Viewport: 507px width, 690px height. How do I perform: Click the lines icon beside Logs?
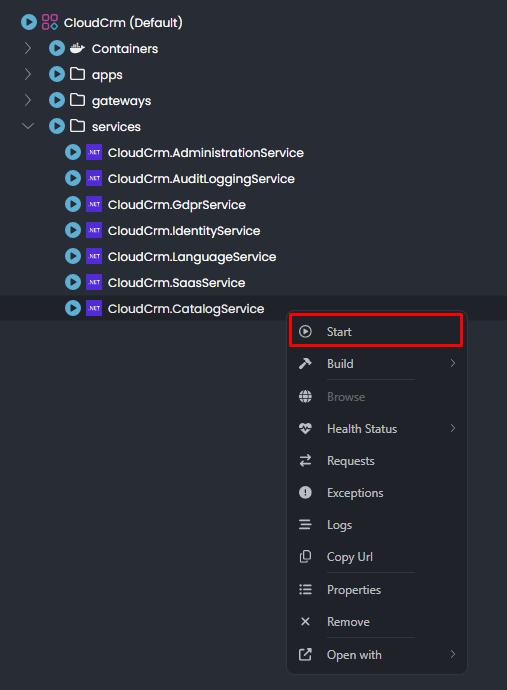[x=305, y=525]
